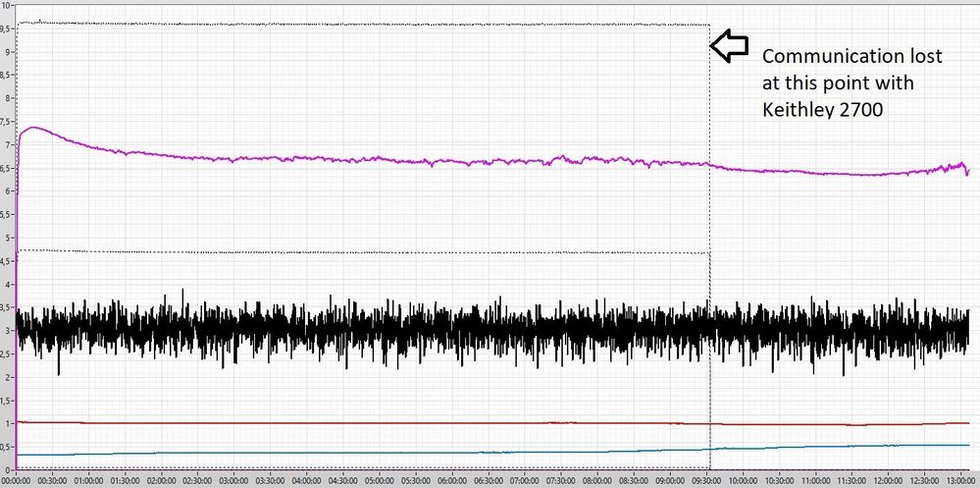The width and height of the screenshot is (980, 488).
Task: Click the 07:30:00 time axis label
Action: click(x=560, y=482)
